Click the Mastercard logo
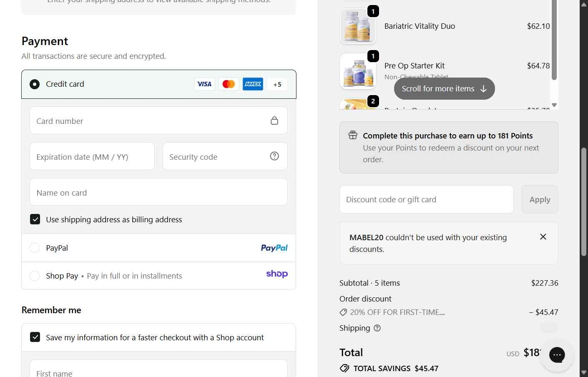 point(229,84)
